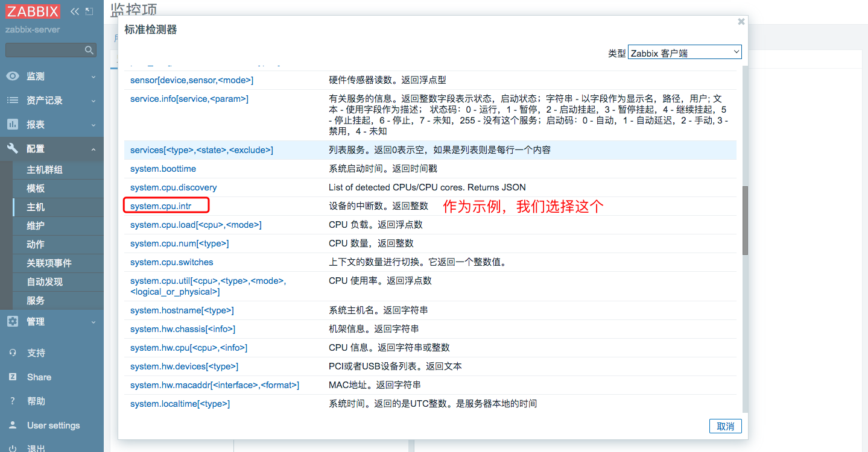
Task: Select system.hw.cpu[<cpu>,<info>] key
Action: (189, 348)
